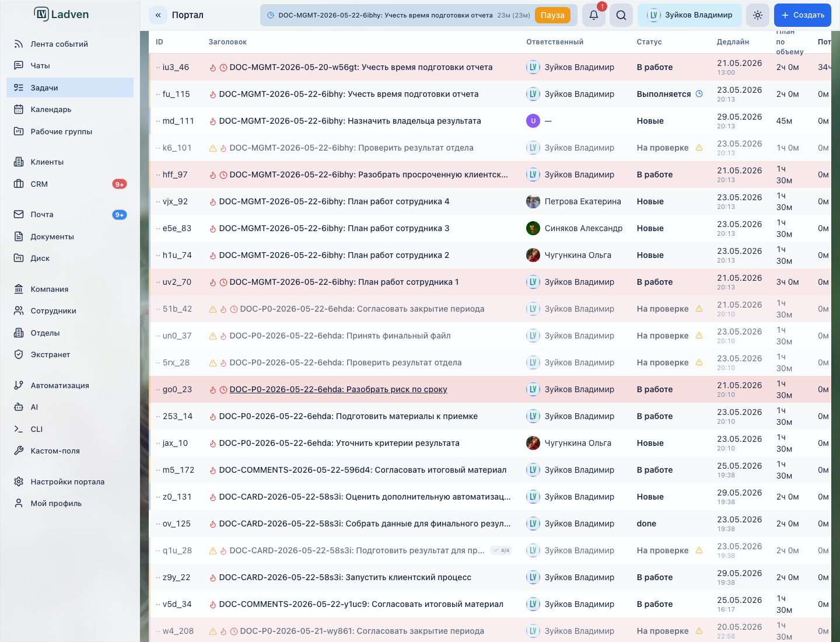Open the notifications bell

594,15
